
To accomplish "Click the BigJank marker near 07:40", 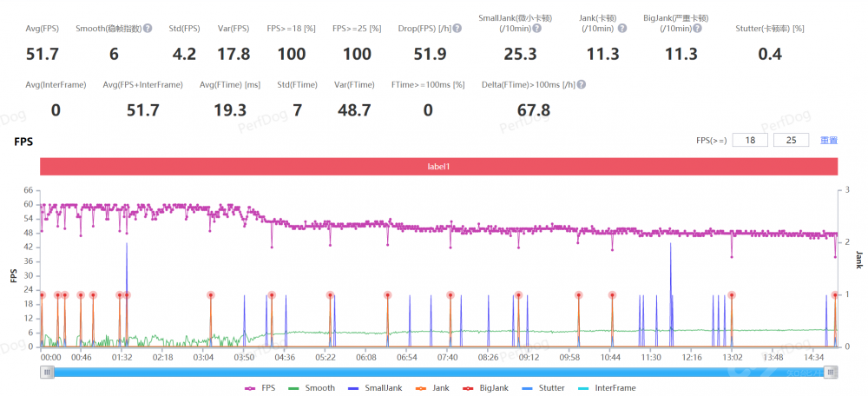I will [x=450, y=294].
